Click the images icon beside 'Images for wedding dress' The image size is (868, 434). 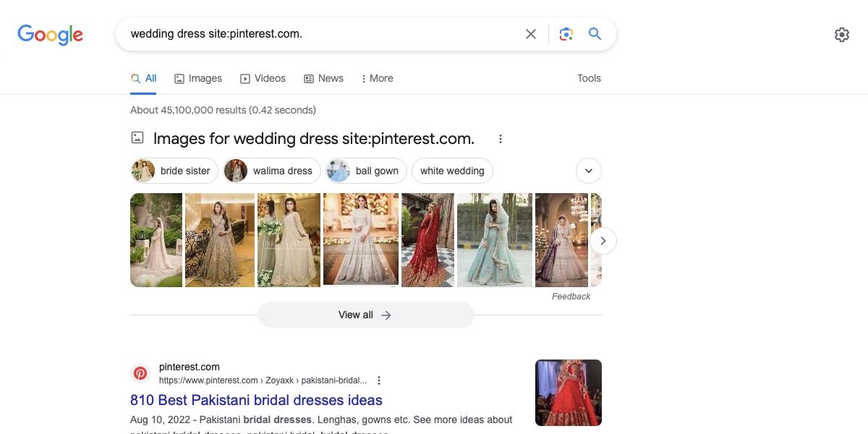pyautogui.click(x=137, y=137)
